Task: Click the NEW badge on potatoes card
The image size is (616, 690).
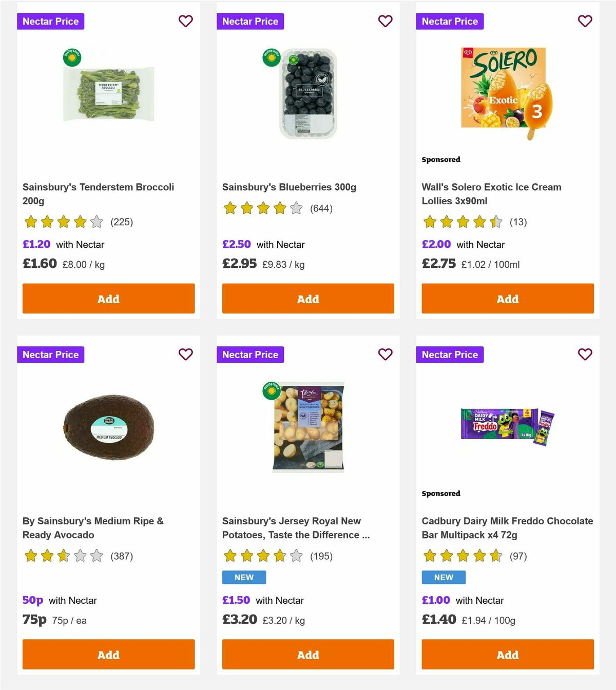Action: click(x=243, y=577)
